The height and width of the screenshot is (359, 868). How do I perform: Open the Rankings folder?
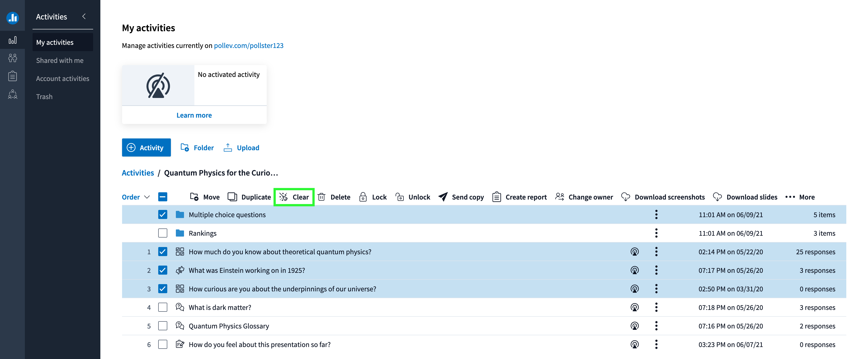(x=203, y=233)
